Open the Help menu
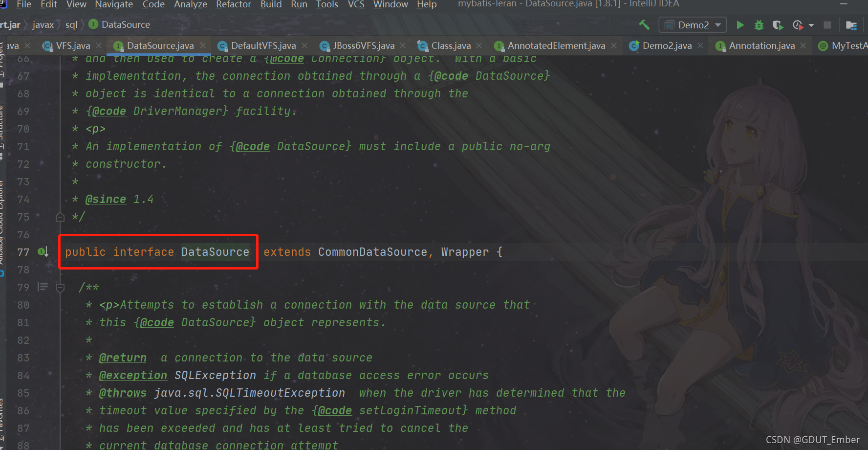Screen dimensions: 868x450 point(427,4)
